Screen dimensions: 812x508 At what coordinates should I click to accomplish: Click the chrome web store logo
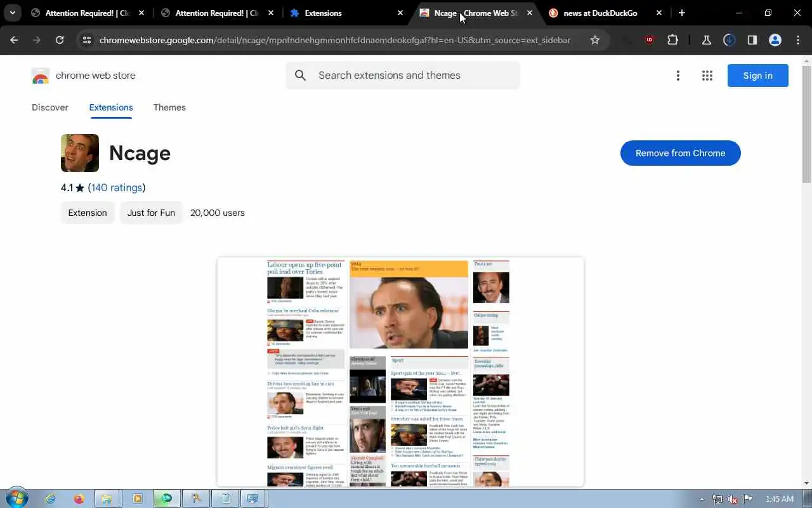tap(83, 76)
